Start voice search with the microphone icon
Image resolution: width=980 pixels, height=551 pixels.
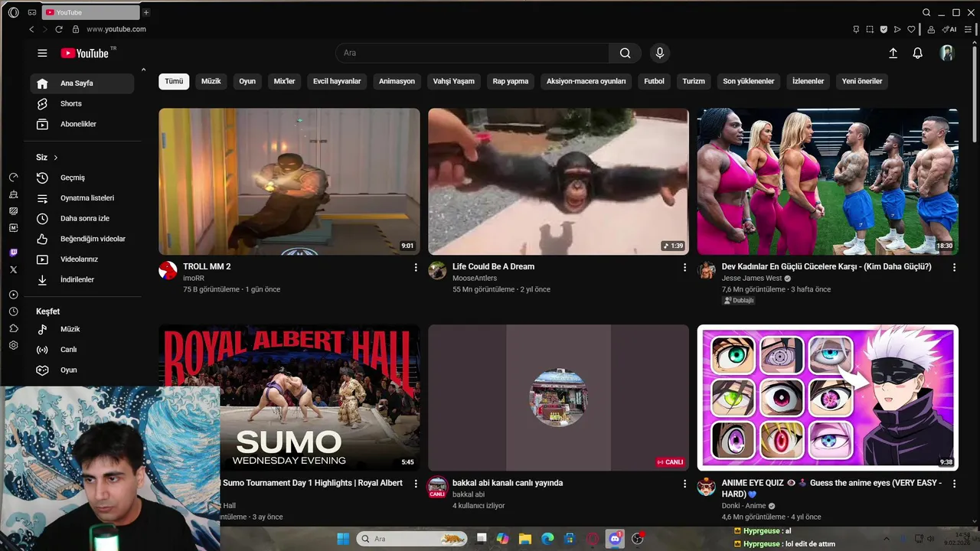pyautogui.click(x=660, y=53)
